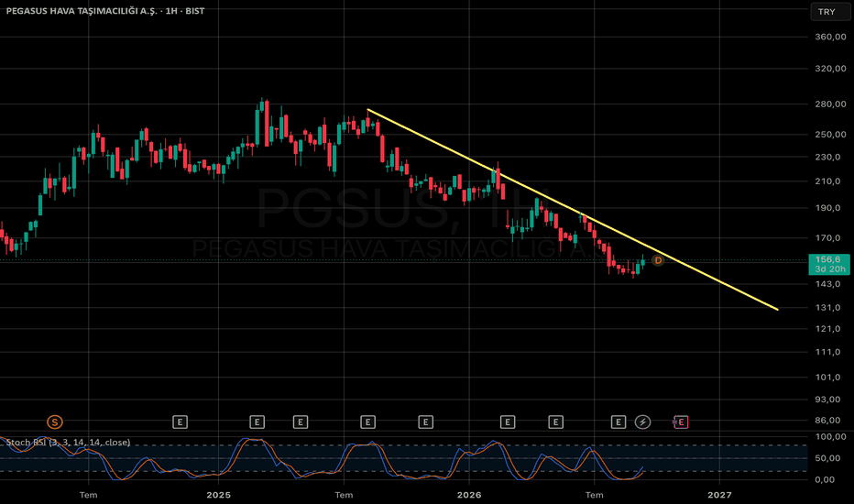Click the 320,00 price axis label
The height and width of the screenshot is (504, 854).
tap(830, 69)
